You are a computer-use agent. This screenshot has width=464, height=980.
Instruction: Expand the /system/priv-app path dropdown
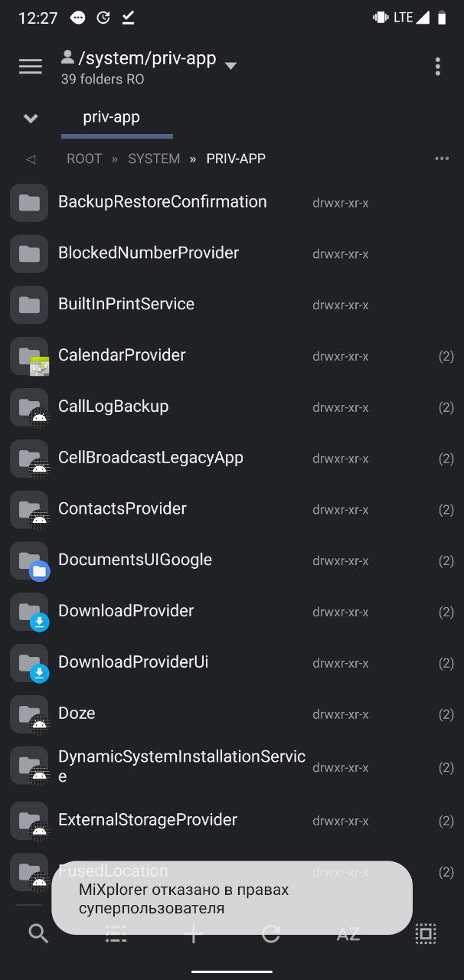pyautogui.click(x=230, y=66)
